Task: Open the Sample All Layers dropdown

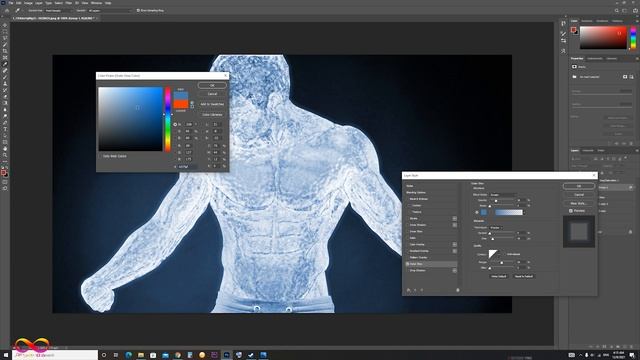Action: (109, 11)
